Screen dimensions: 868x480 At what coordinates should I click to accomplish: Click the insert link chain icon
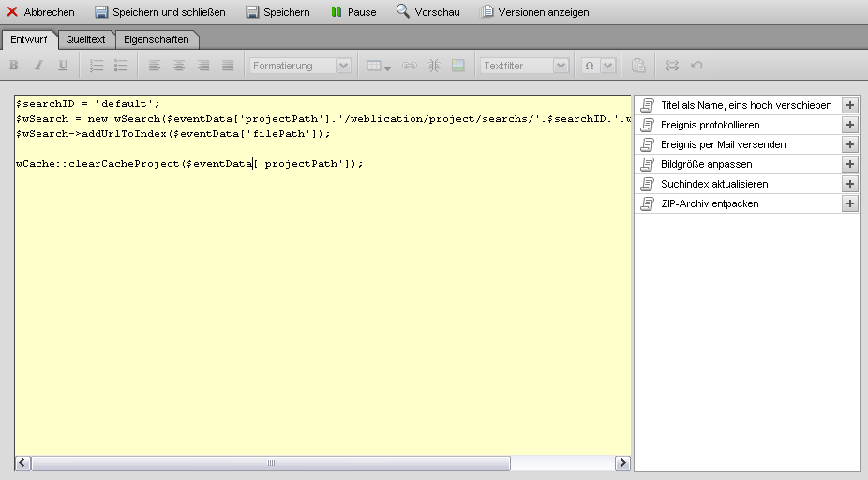tap(409, 66)
